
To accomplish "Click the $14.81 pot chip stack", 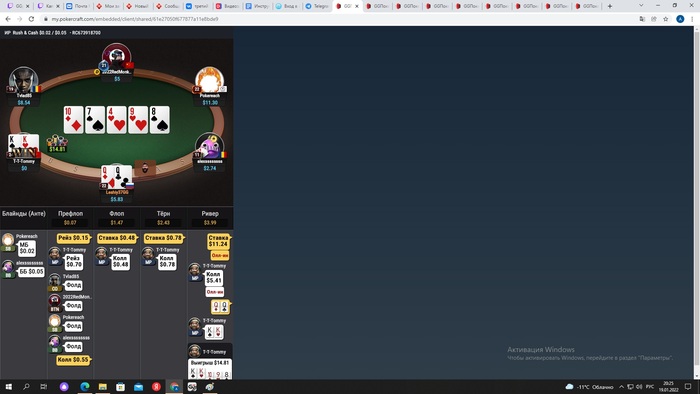I will coord(57,144).
